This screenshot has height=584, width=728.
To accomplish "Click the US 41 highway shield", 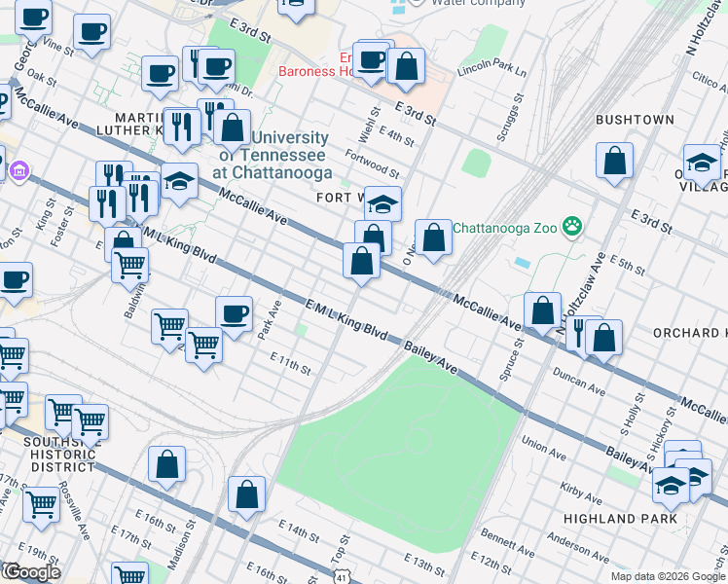I will point(341,576).
